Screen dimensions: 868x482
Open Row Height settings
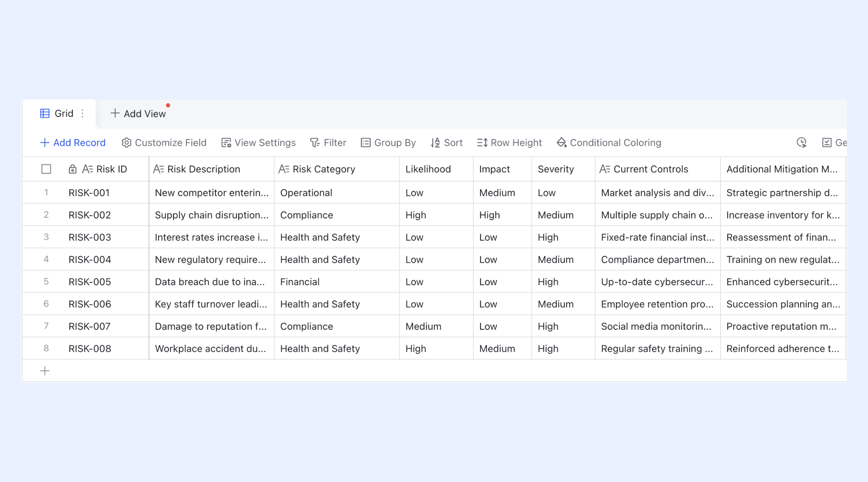click(509, 143)
